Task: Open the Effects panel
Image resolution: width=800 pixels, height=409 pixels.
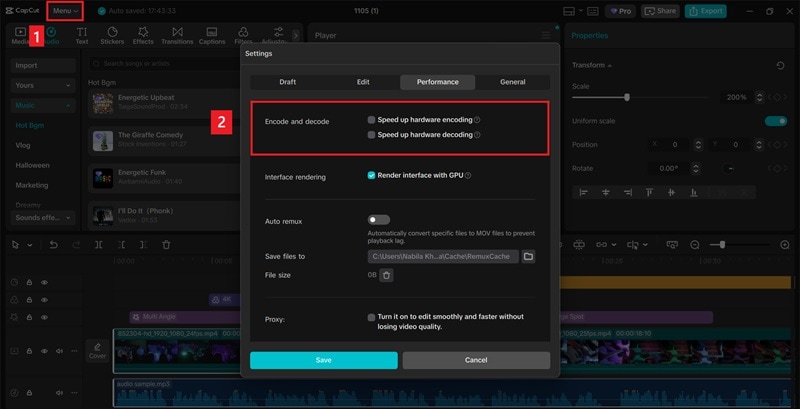Action: tap(143, 36)
